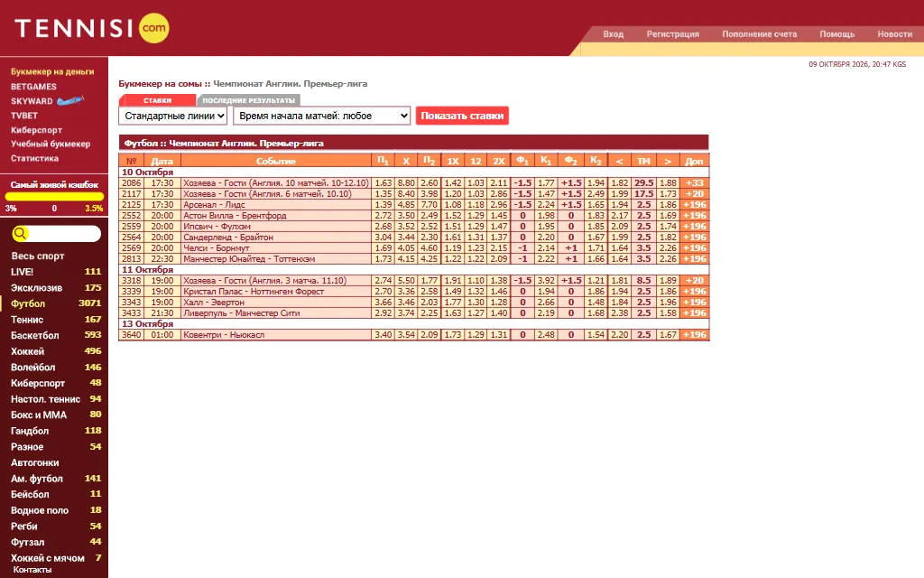
Task: Switch to the 'Ставки' tab
Action: coord(157,100)
